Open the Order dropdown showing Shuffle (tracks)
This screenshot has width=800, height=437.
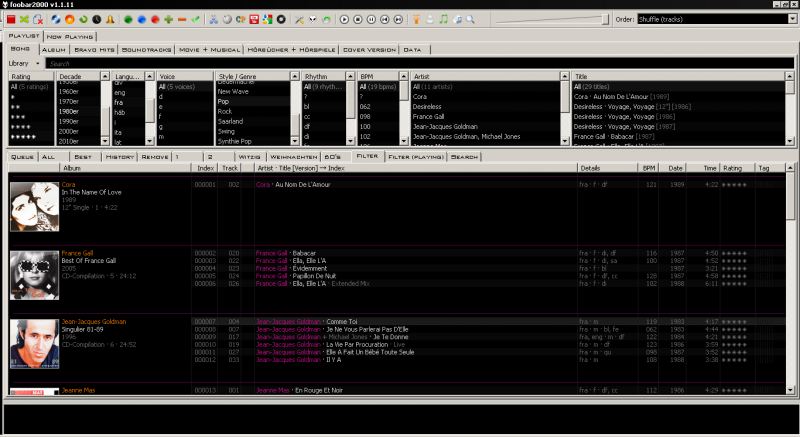(x=717, y=19)
